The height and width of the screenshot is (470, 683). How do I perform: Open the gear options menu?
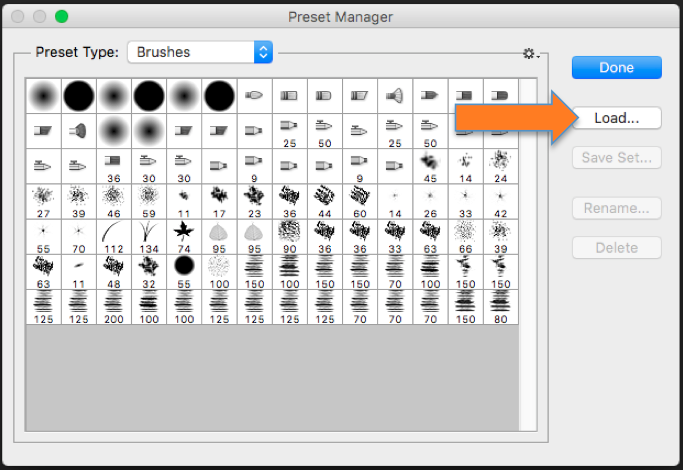[531, 54]
